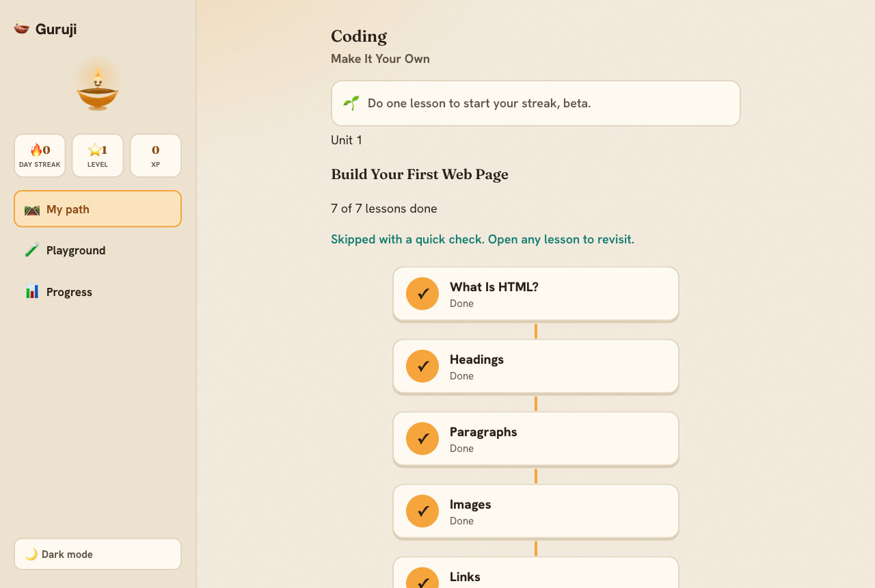Click the Progress bar chart icon

point(32,292)
